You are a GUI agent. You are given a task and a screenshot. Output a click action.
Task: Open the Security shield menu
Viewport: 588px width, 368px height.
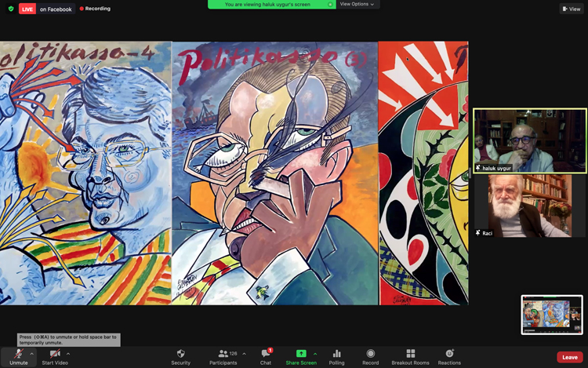pos(181,357)
